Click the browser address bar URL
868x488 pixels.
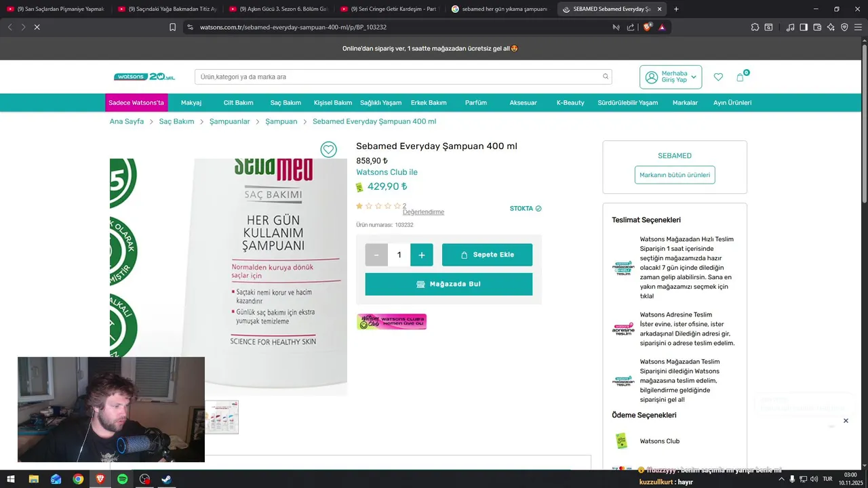(x=293, y=27)
